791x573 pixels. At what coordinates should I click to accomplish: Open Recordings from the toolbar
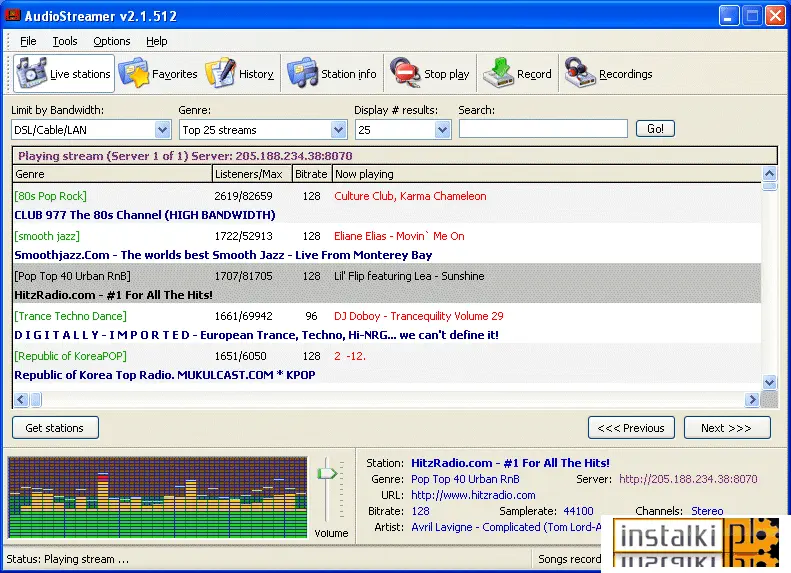tap(608, 74)
